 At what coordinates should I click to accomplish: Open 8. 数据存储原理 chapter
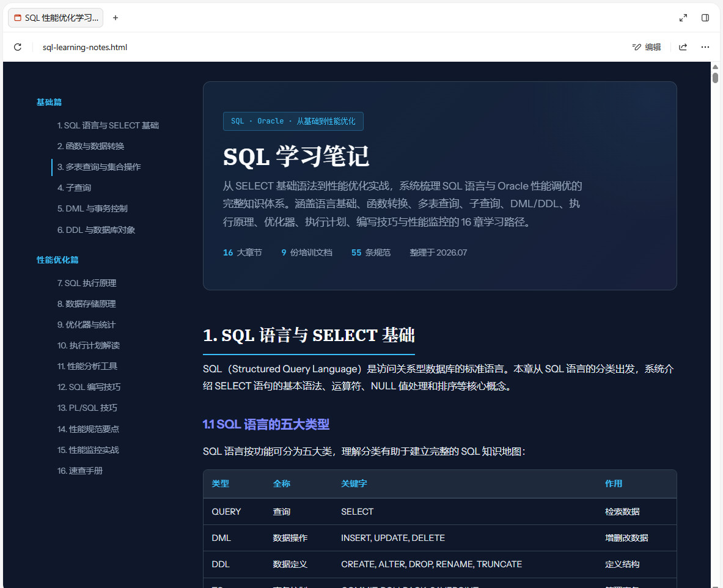pos(87,304)
